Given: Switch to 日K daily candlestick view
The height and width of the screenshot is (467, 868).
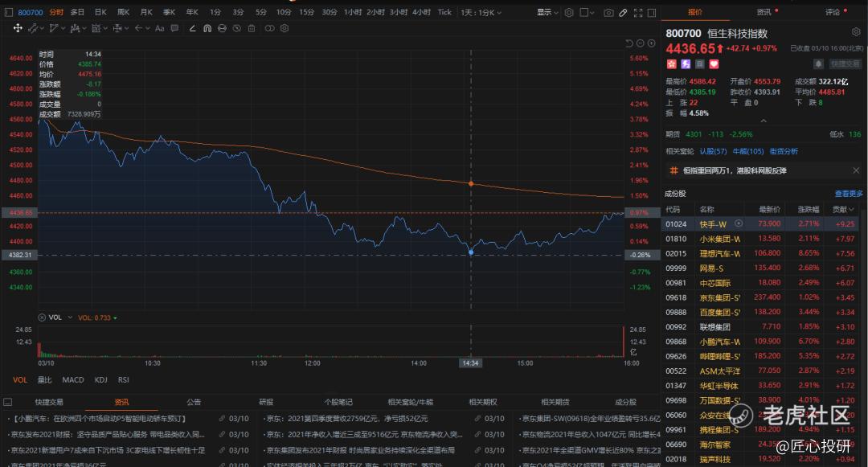Looking at the screenshot, I should point(100,12).
